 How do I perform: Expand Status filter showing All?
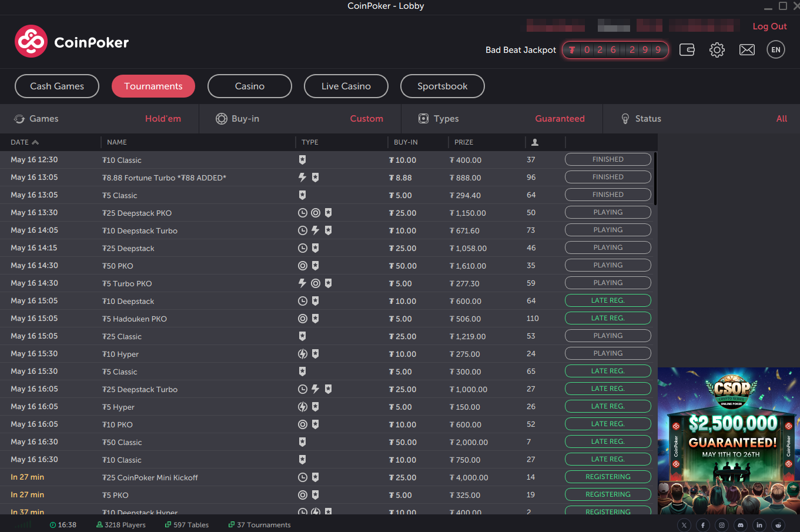coord(701,119)
